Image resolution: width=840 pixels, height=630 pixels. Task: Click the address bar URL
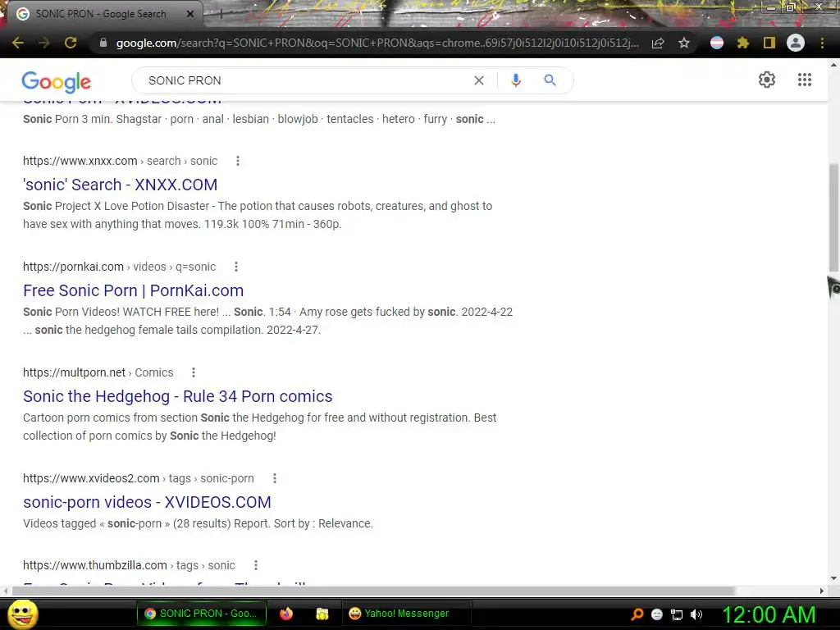[x=377, y=43]
